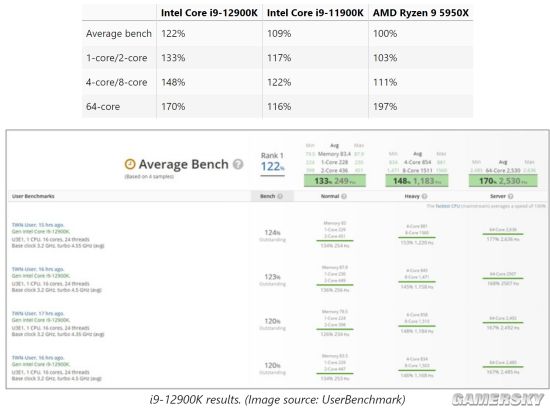Click the Rank 1 122% score

tap(273, 166)
